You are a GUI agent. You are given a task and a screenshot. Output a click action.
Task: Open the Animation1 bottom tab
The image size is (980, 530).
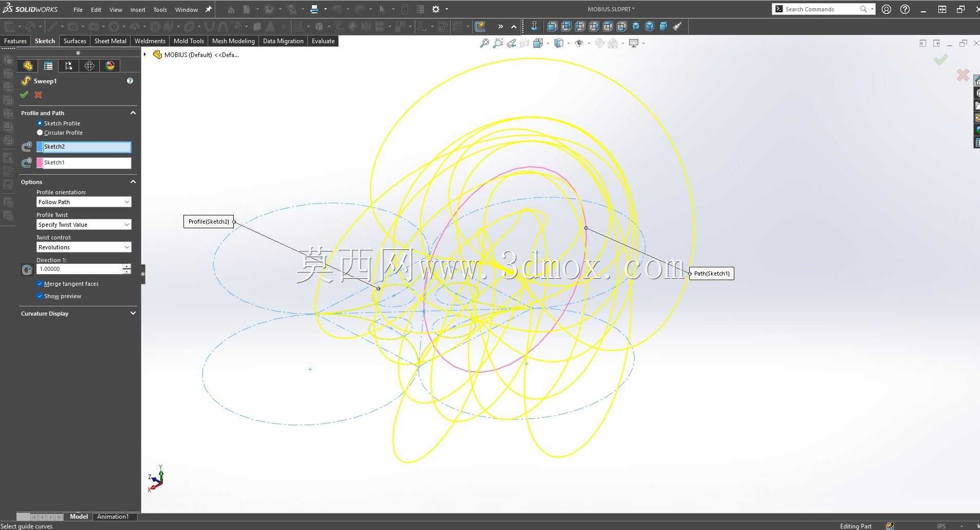[113, 517]
